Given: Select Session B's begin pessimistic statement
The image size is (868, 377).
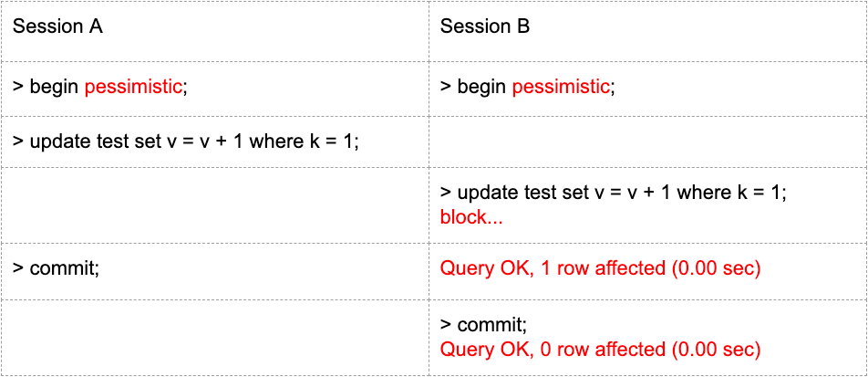Looking at the screenshot, I should click(x=527, y=87).
